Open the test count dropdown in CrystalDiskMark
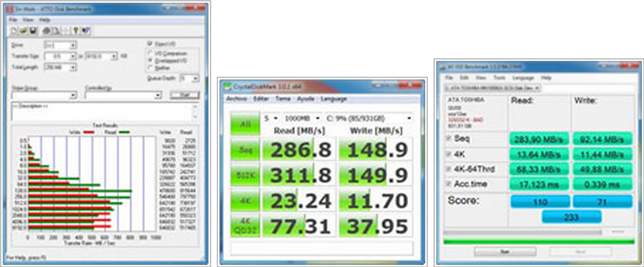This screenshot has width=644, height=267. (272, 118)
